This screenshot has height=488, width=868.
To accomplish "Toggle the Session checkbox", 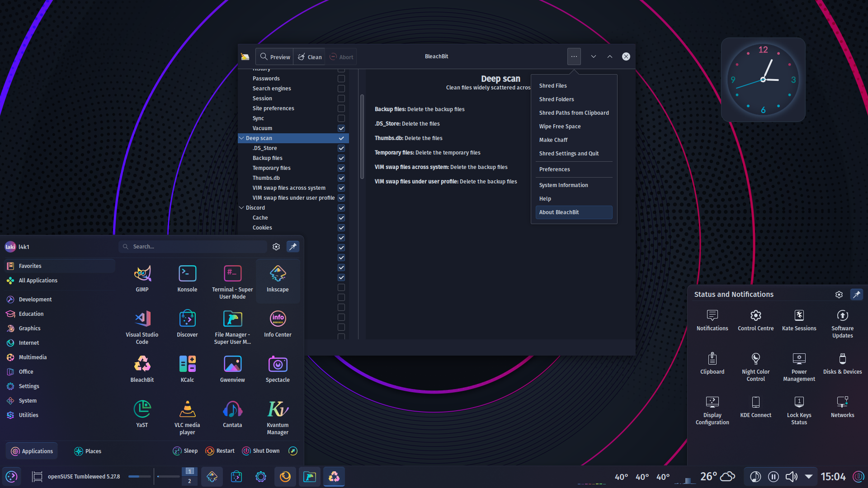I will pos(341,99).
